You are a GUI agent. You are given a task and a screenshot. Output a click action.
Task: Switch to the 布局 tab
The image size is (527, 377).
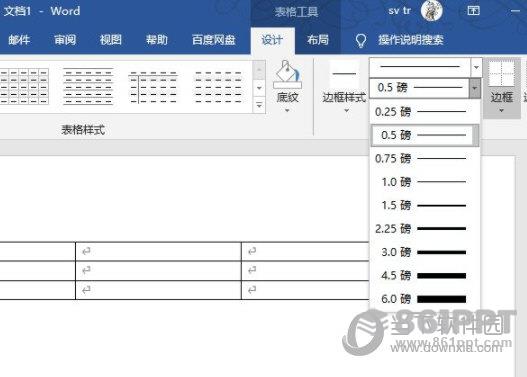pyautogui.click(x=318, y=40)
